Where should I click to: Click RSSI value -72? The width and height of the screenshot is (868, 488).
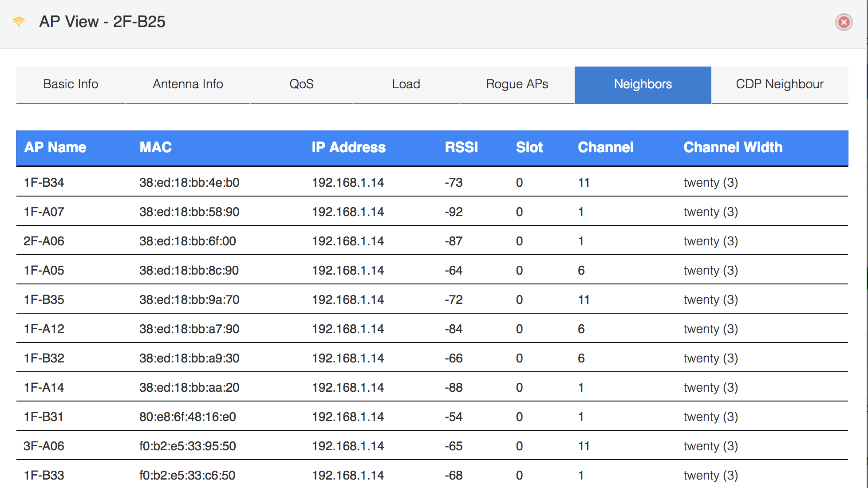point(454,299)
